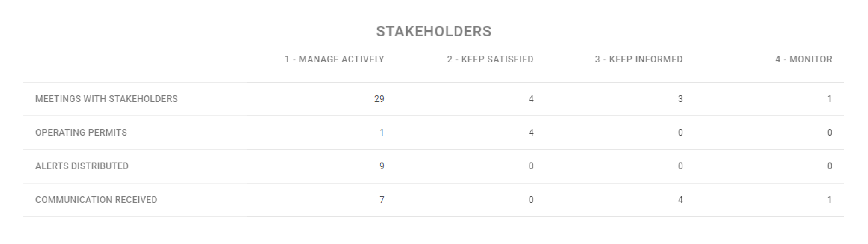Click Meetings value 4 under Keep Satisfied
The width and height of the screenshot is (868, 244).
click(531, 99)
